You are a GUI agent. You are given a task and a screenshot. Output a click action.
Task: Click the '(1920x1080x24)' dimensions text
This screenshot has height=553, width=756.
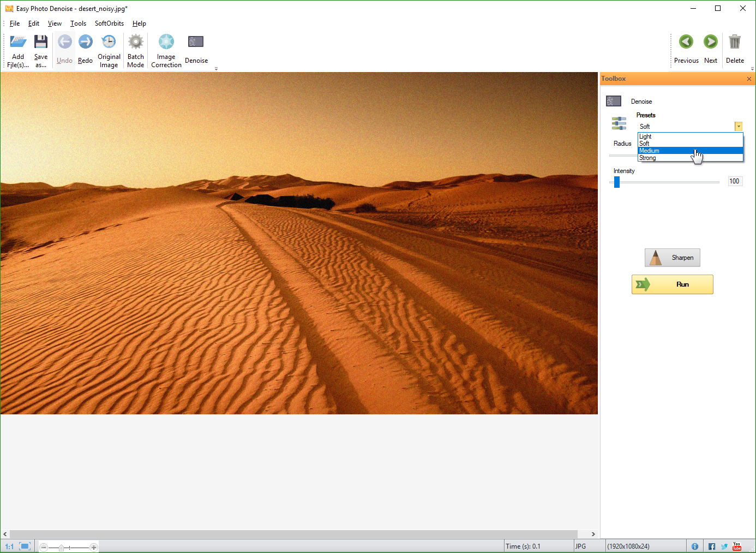pos(628,546)
